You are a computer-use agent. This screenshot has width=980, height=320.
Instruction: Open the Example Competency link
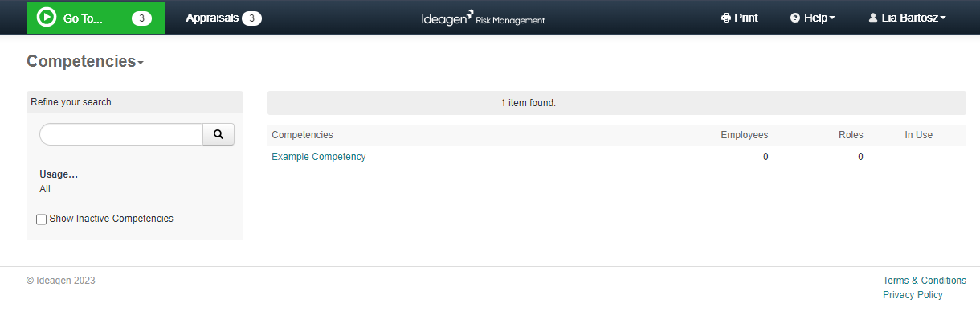319,157
